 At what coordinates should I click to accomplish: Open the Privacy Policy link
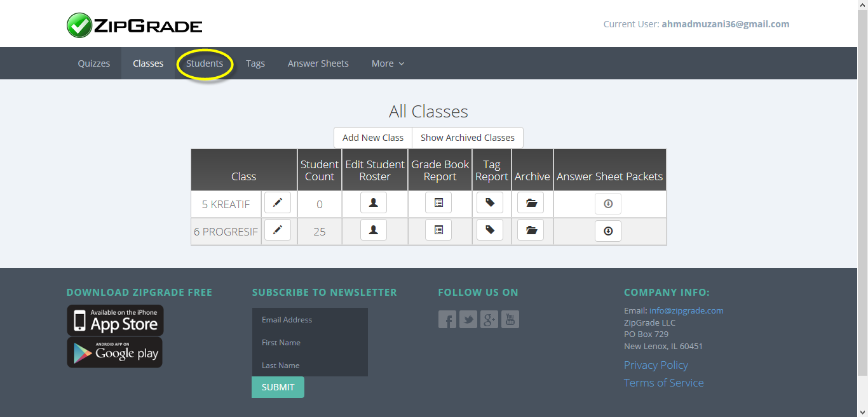(656, 365)
